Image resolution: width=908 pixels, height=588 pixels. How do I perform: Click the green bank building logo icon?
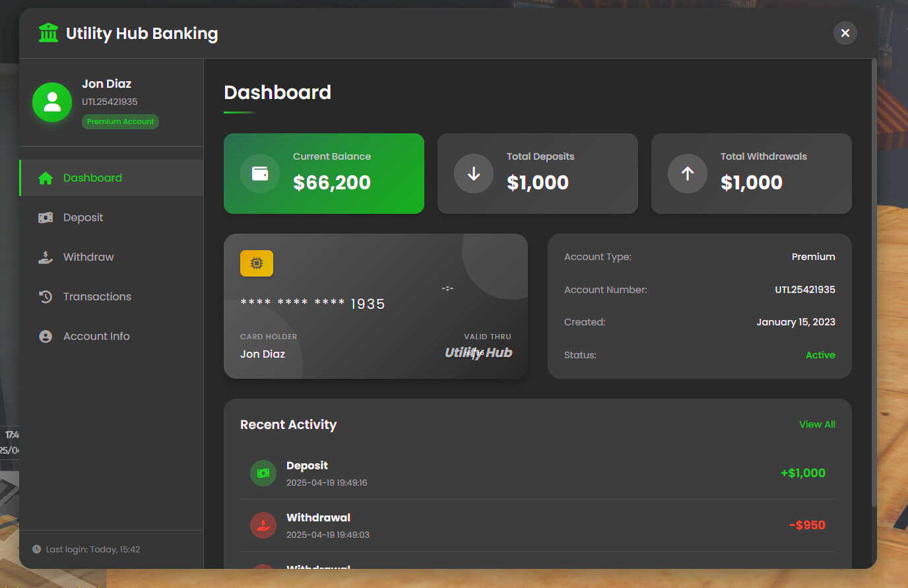[48, 33]
